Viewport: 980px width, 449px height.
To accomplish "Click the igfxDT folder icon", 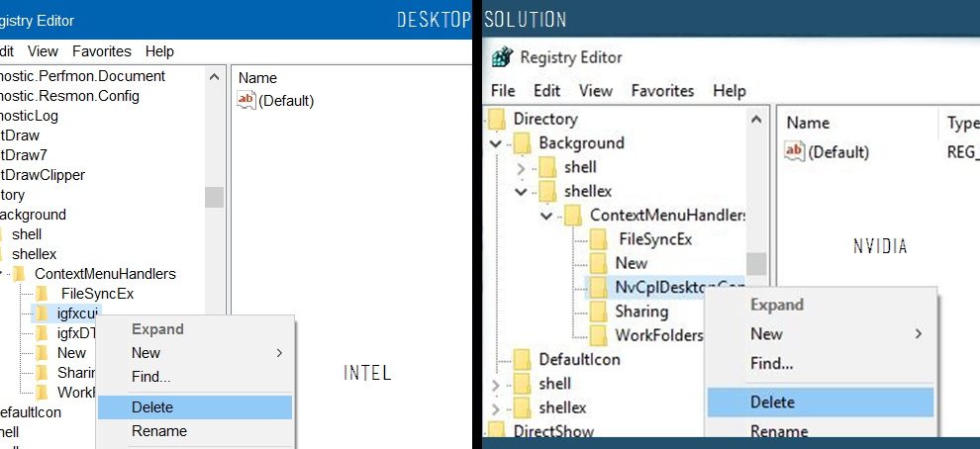I will (x=42, y=333).
